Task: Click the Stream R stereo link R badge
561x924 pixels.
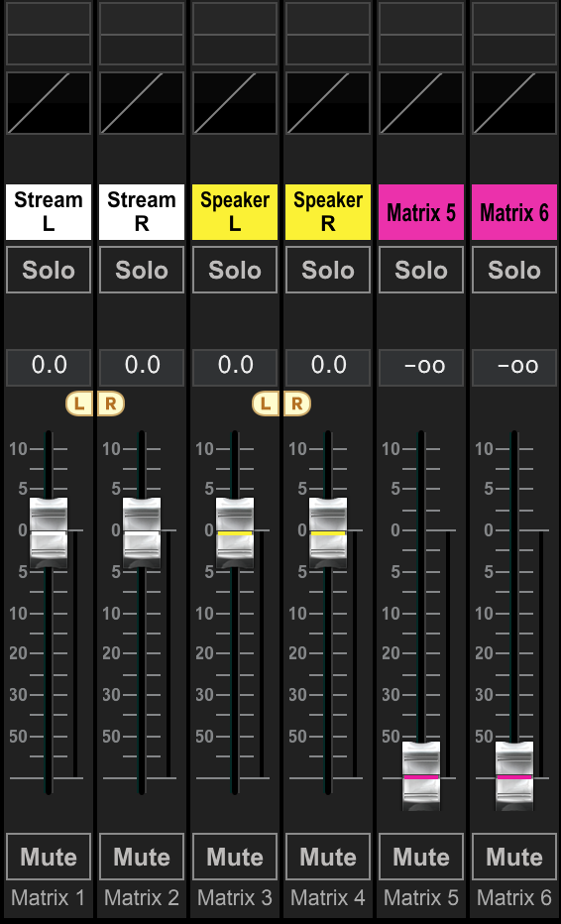Action: tap(111, 404)
